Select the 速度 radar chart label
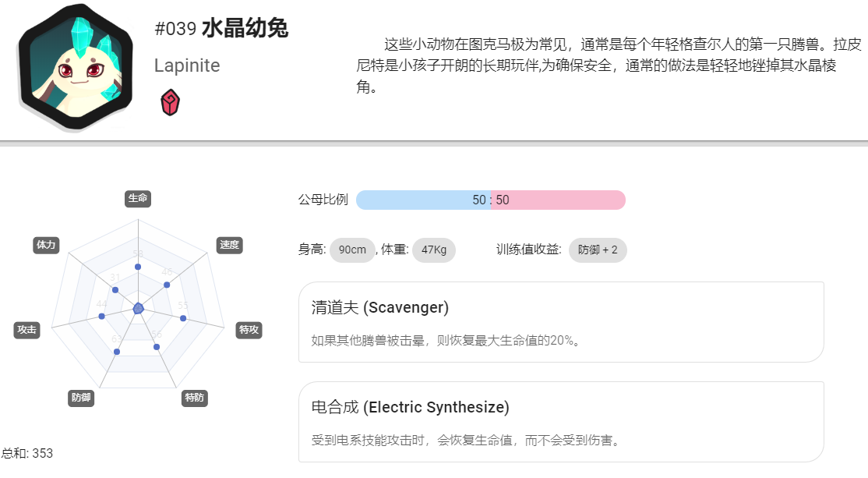The width and height of the screenshot is (868, 478). (x=229, y=245)
